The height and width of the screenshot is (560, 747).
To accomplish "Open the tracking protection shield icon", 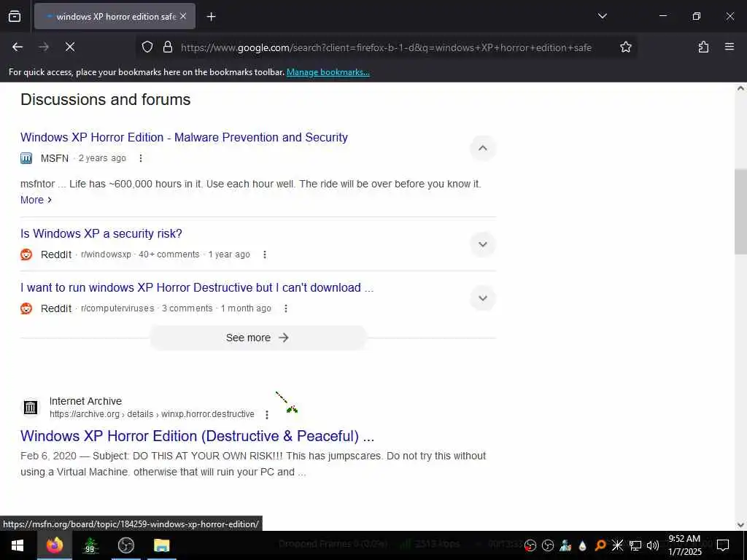I will click(147, 47).
